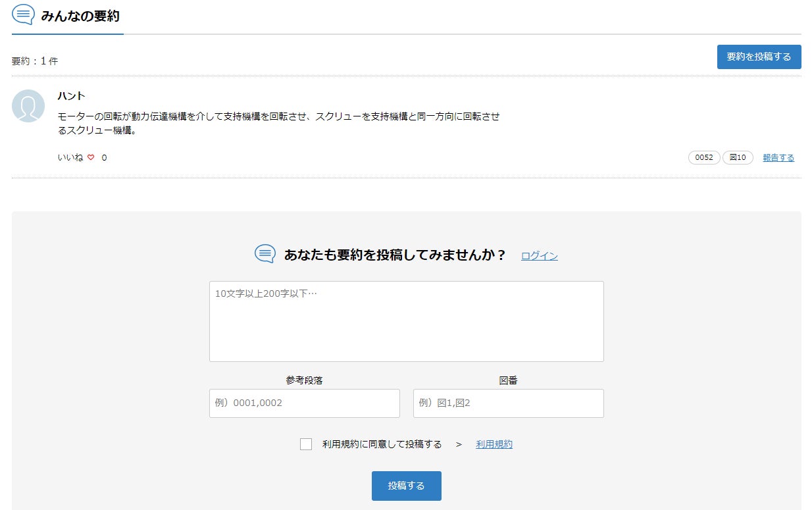Open the 利用規約 terms link
This screenshot has width=812, height=510.
click(x=494, y=444)
